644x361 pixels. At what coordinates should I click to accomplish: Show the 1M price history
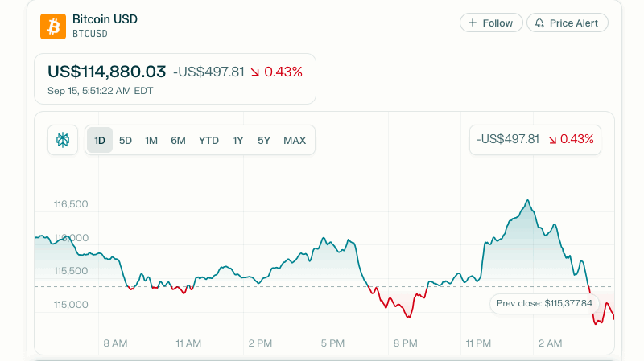tap(151, 140)
